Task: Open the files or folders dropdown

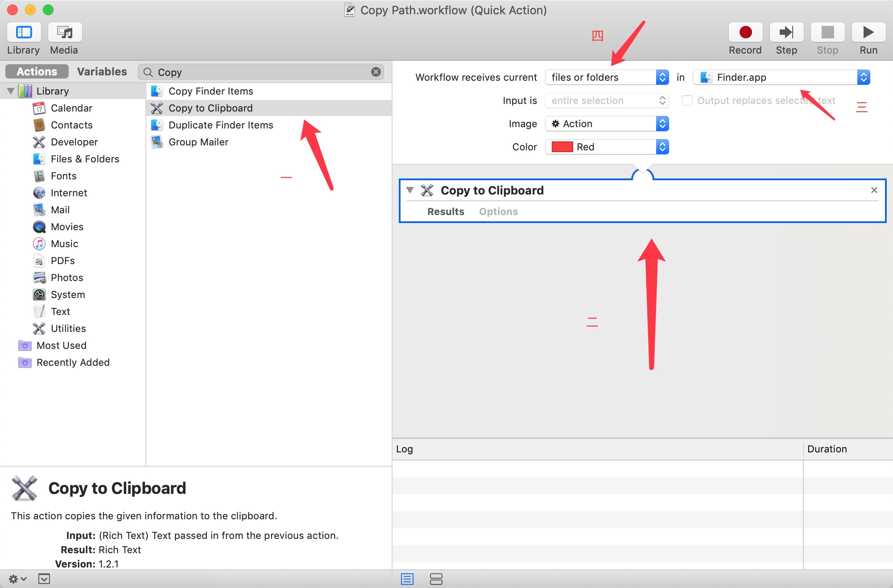Action: [x=607, y=77]
